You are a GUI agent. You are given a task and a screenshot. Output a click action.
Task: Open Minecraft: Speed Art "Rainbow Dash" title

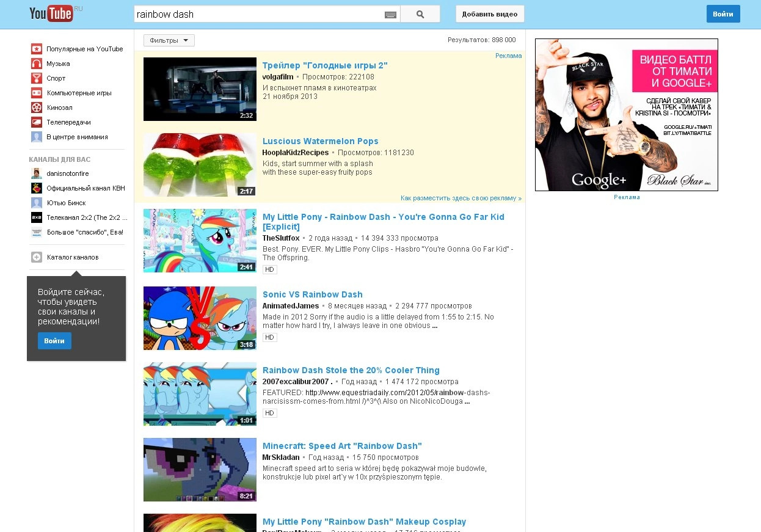(342, 446)
